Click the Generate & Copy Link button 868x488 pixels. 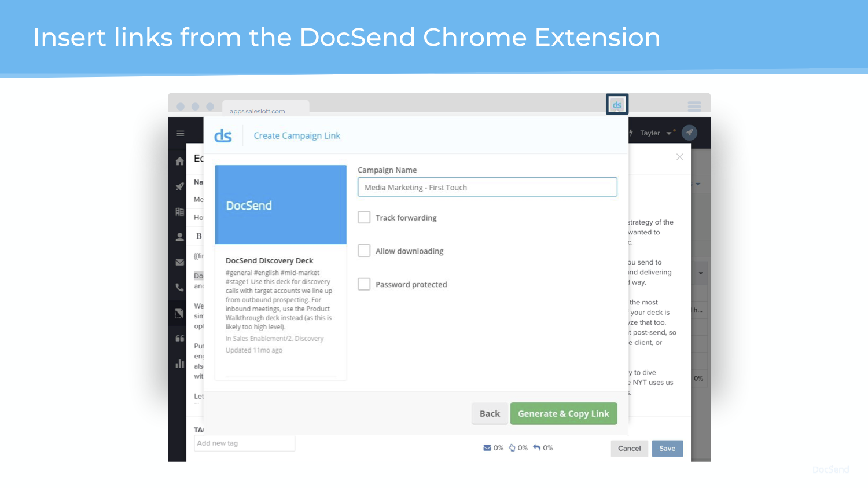click(x=563, y=413)
